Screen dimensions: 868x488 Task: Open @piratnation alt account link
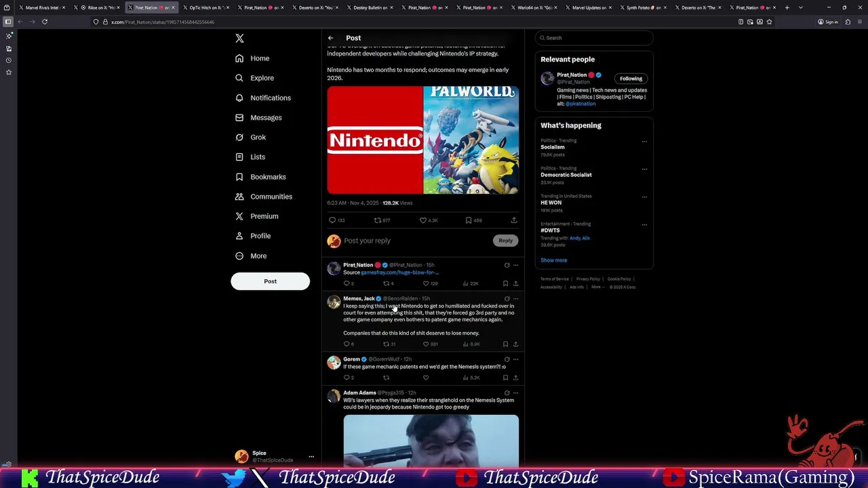(x=580, y=104)
